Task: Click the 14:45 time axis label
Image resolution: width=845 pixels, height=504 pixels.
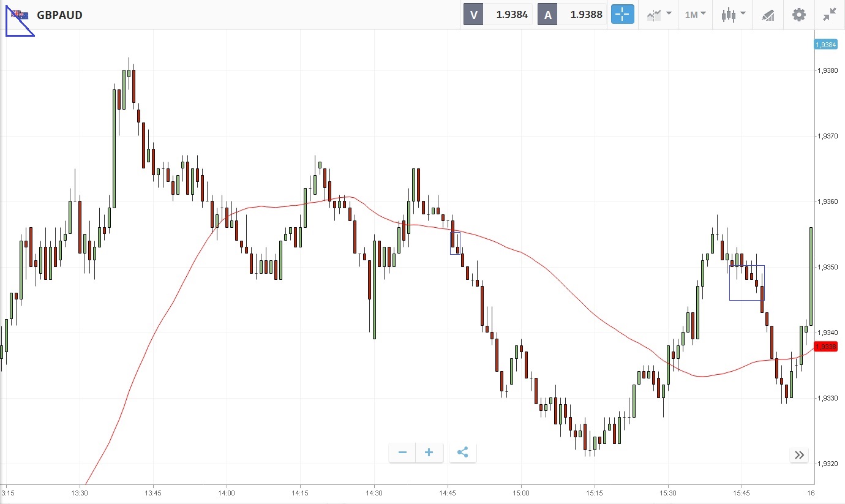Action: (x=448, y=493)
